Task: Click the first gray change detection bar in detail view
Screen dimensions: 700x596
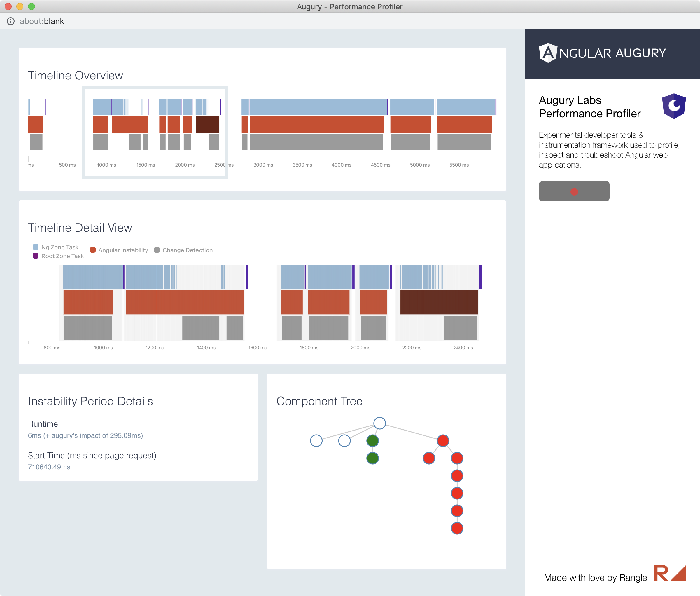Action: [x=88, y=327]
